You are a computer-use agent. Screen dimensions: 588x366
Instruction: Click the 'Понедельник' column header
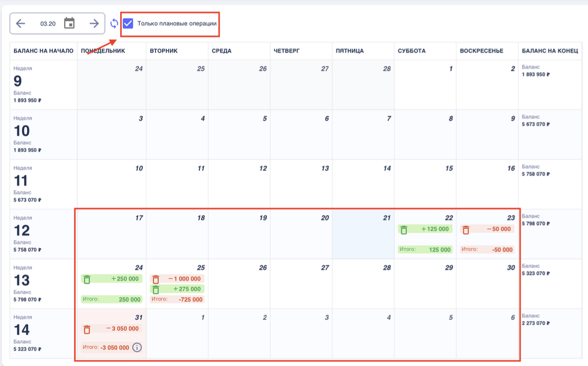coord(103,51)
